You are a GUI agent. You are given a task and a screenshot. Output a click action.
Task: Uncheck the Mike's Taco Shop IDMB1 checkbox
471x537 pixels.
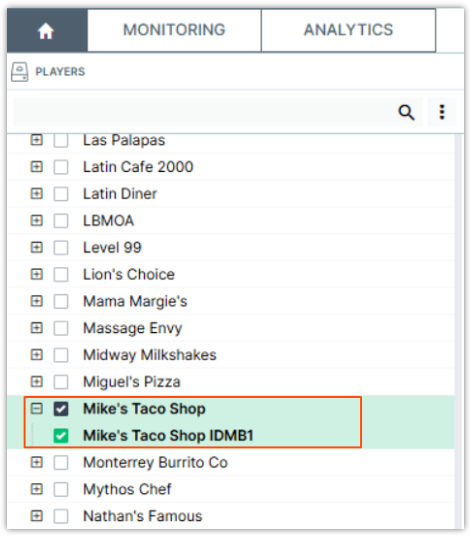coord(61,436)
